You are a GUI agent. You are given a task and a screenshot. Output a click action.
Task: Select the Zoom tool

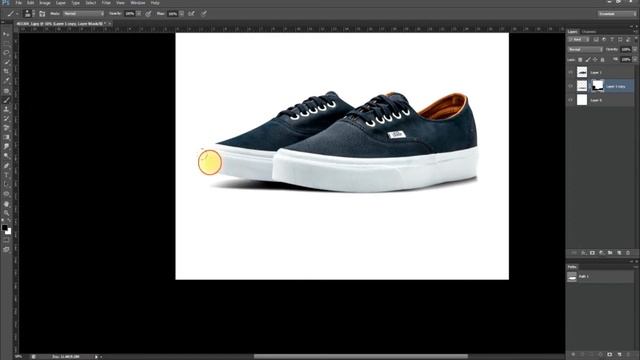coord(6,213)
